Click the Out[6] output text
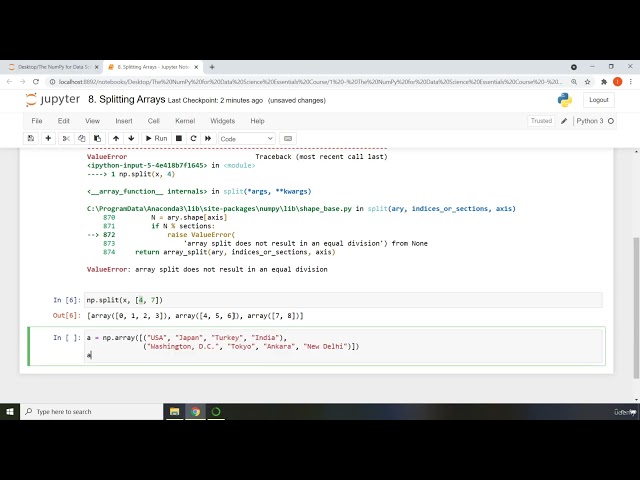Screen dimensions: 640x480 click(x=195, y=316)
